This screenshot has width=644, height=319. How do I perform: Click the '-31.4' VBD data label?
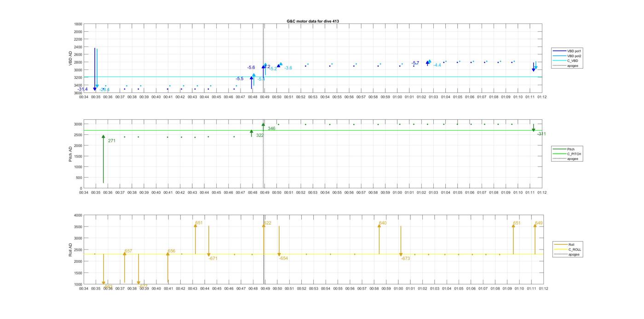pos(83,89)
